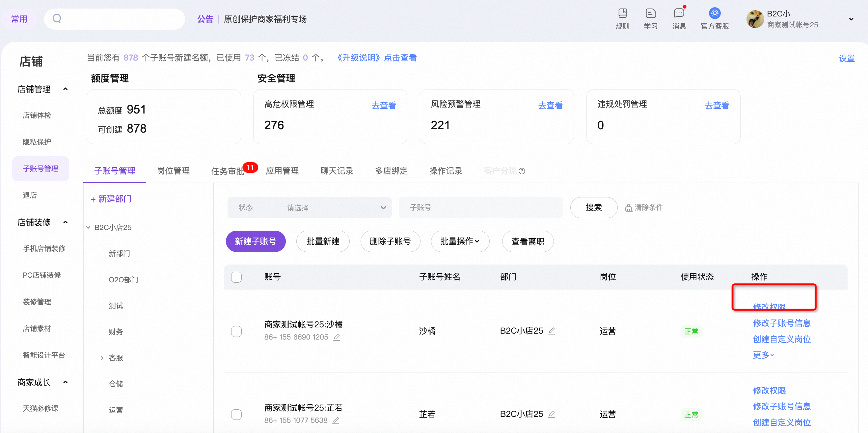This screenshot has width=868, height=433.
Task: Switch to the 操作记录 tab
Action: coord(446,171)
